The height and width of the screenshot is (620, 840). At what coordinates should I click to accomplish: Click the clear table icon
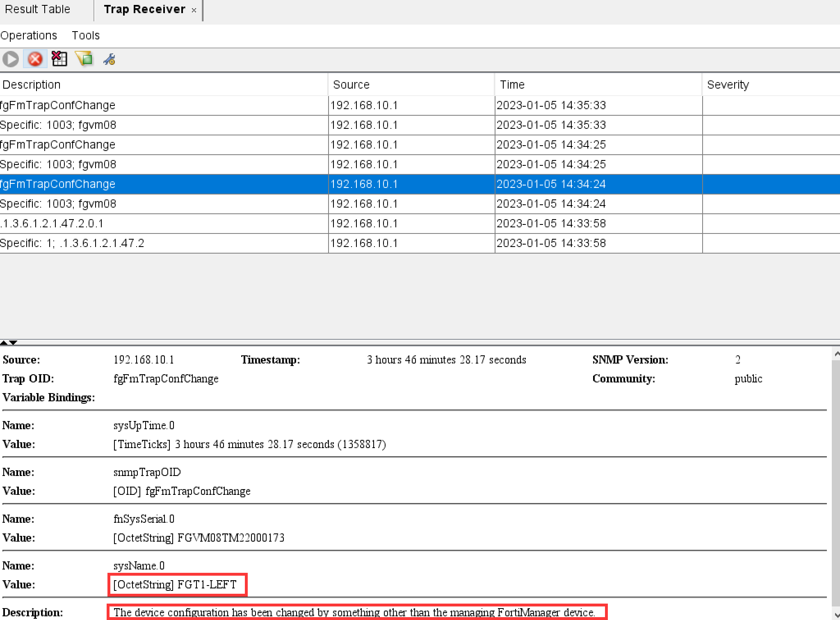coord(59,59)
